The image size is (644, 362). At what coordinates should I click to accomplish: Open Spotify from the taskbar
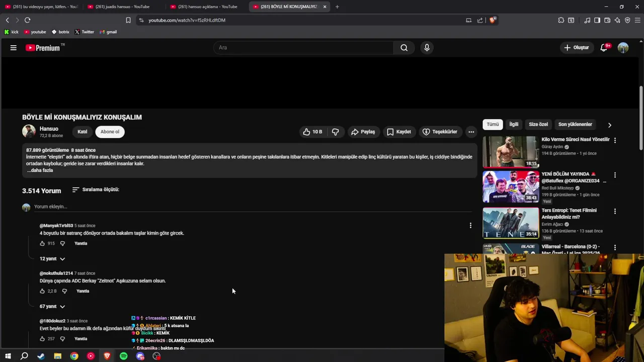(x=124, y=356)
